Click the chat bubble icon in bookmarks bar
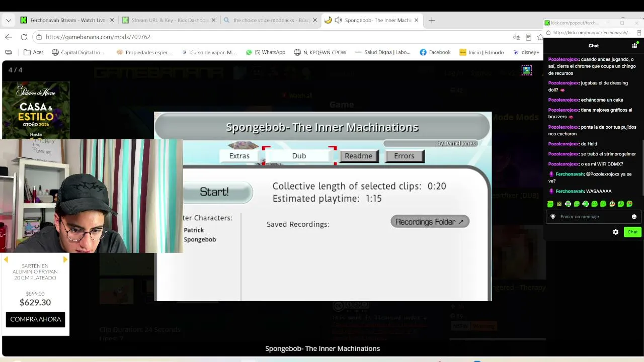This screenshot has width=644, height=362. pyautogui.click(x=9, y=52)
